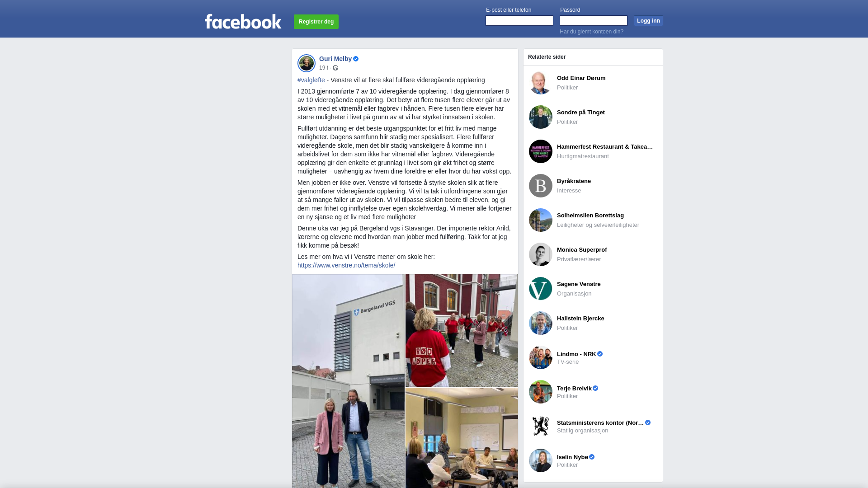Click the Logg inn button
This screenshot has height=488, width=868.
click(648, 21)
